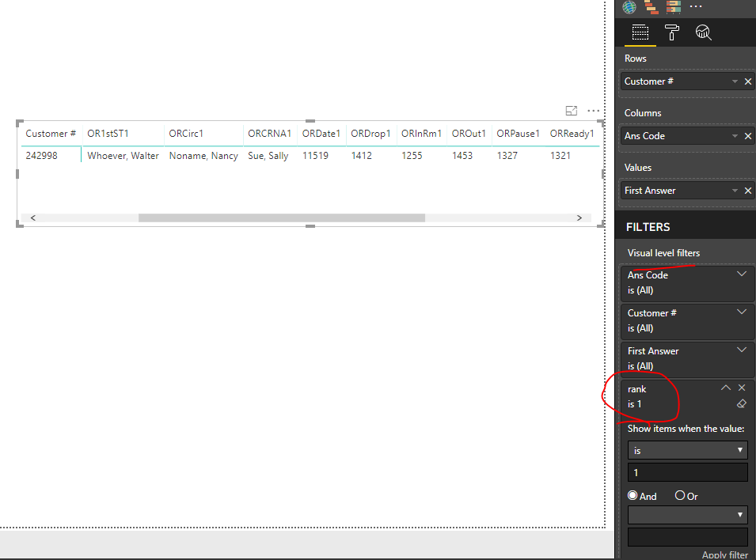The image size is (756, 560).
Task: Click the matrix scroll left arrow
Action: coord(32,218)
